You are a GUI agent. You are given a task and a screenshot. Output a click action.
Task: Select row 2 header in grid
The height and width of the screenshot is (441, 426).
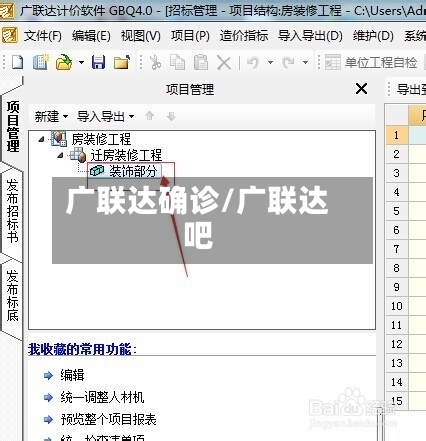[x=396, y=154]
